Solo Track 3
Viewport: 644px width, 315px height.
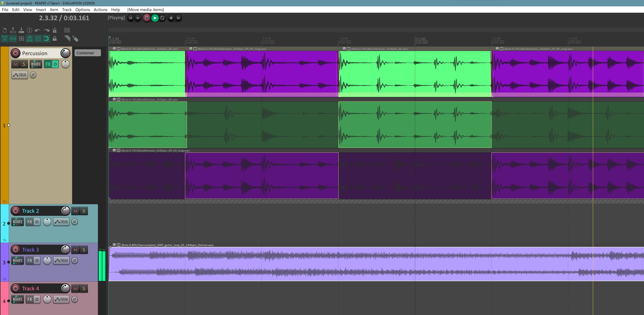pyautogui.click(x=84, y=250)
